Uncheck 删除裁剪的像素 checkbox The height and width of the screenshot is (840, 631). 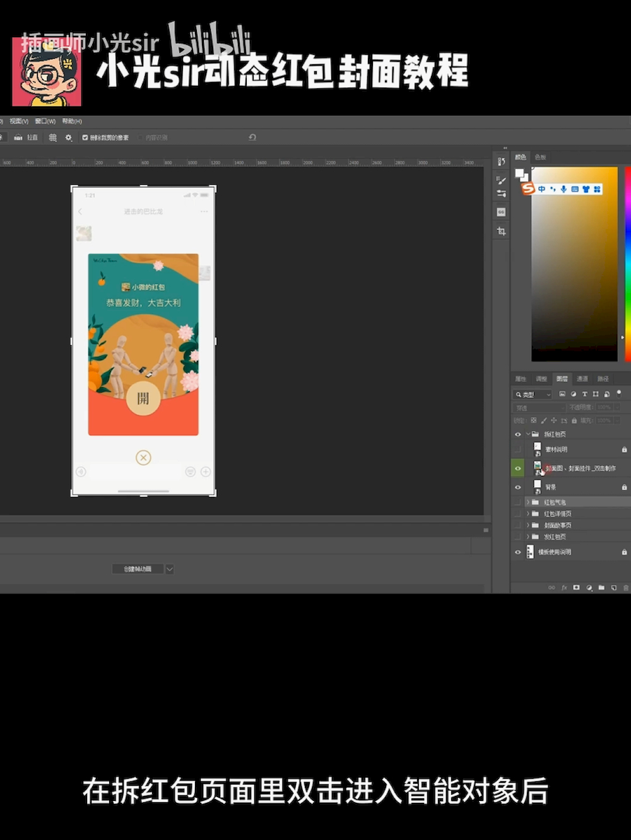point(85,137)
